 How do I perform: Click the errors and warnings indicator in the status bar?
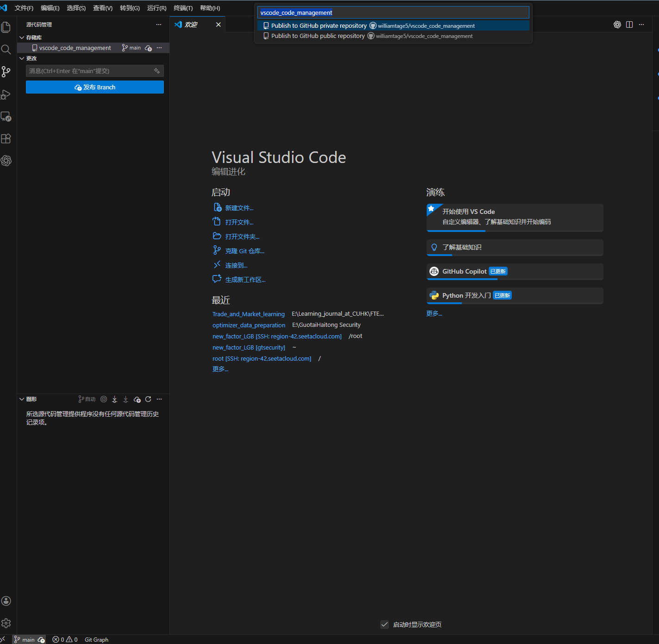click(65, 639)
